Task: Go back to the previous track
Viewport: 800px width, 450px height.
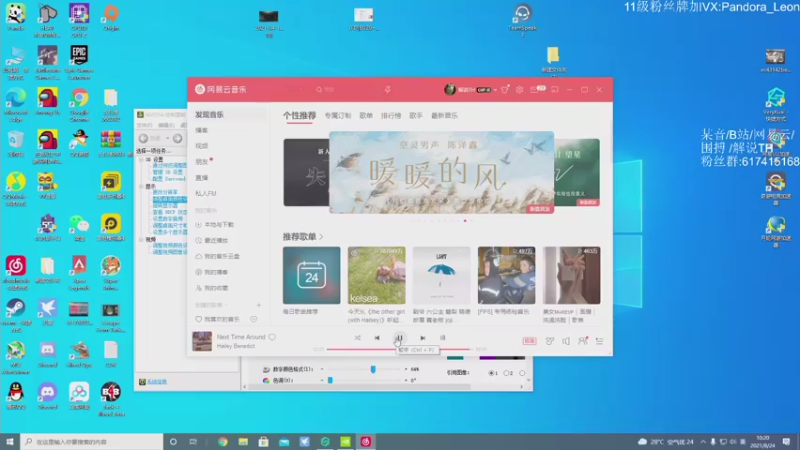Action: 377,338
